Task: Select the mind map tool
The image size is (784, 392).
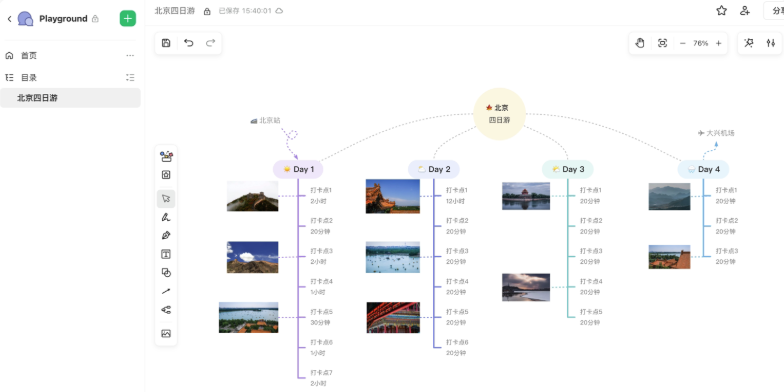Action: [166, 310]
